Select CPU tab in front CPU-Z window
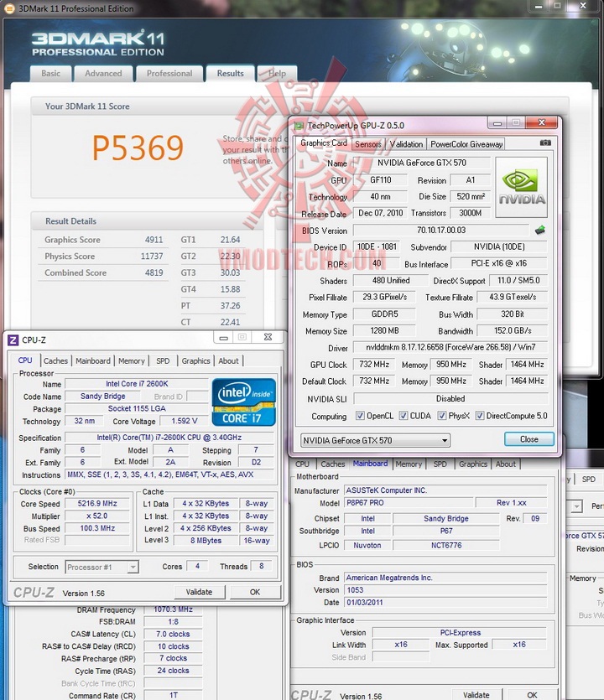Screen dimensions: 604x700 (x=25, y=360)
